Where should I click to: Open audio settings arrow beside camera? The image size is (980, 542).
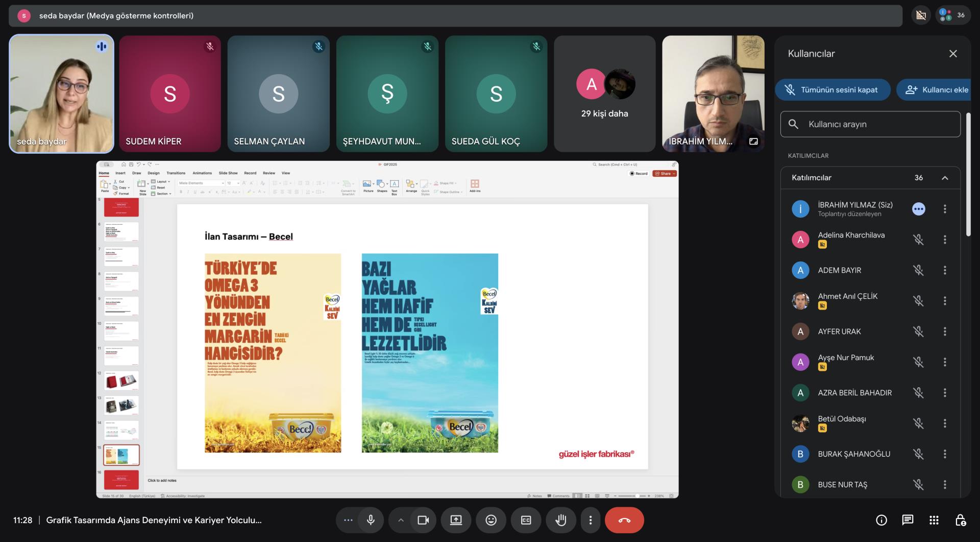[x=401, y=520]
